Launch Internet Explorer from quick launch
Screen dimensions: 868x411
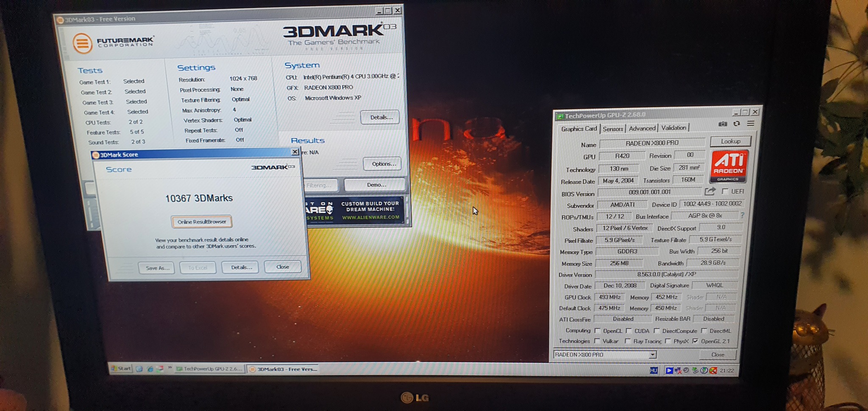[150, 369]
